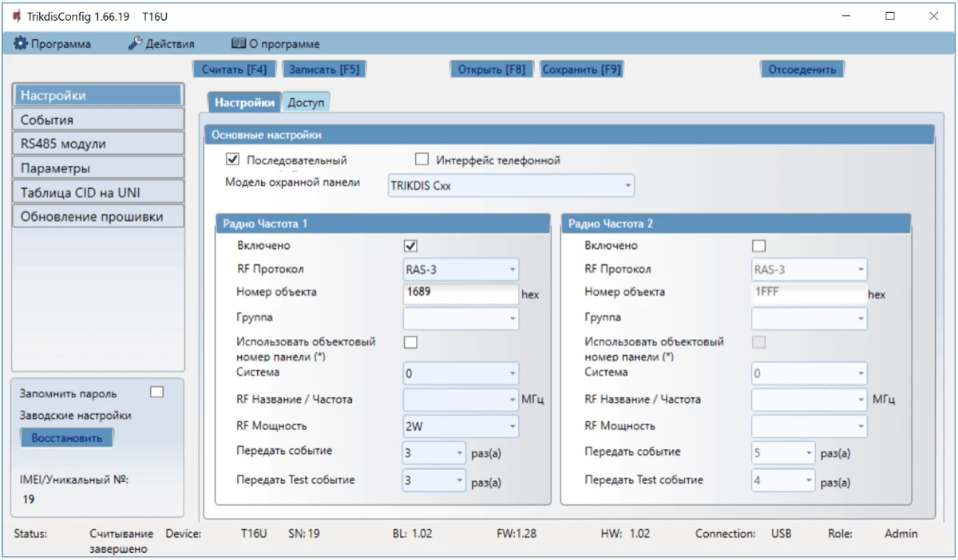Switch to the Доступ tab
Image resolution: width=958 pixels, height=560 pixels.
pyautogui.click(x=306, y=102)
